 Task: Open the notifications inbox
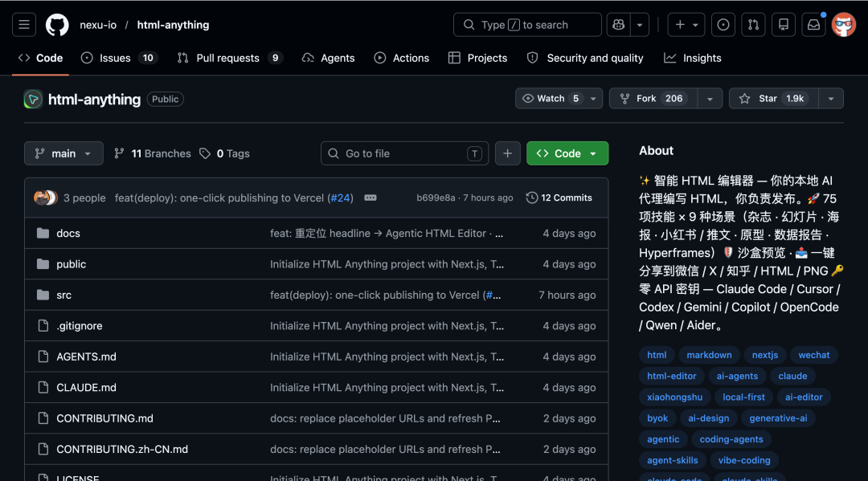pyautogui.click(x=813, y=25)
